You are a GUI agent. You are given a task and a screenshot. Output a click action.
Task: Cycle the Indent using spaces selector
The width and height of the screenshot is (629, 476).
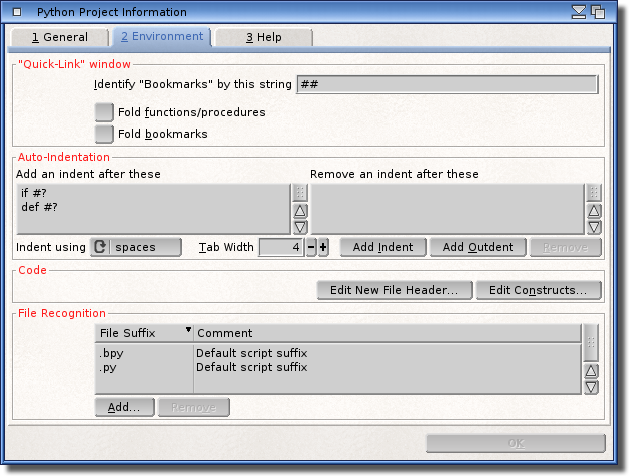pos(145,247)
